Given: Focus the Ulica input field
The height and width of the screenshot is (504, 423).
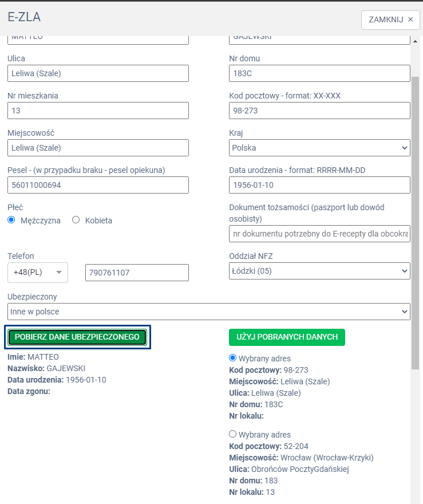Looking at the screenshot, I should (98, 73).
